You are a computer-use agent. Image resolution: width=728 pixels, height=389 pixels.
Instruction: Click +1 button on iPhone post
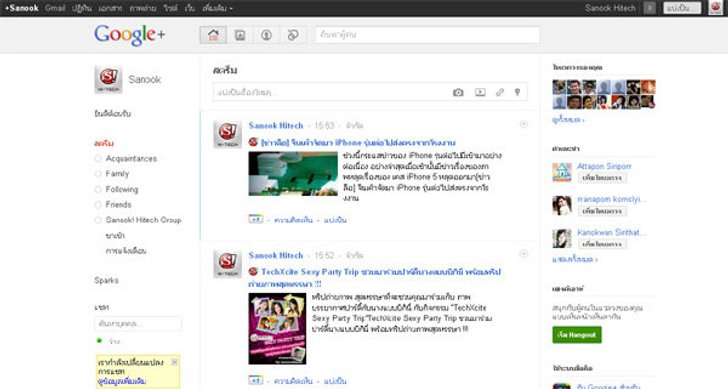[255, 219]
